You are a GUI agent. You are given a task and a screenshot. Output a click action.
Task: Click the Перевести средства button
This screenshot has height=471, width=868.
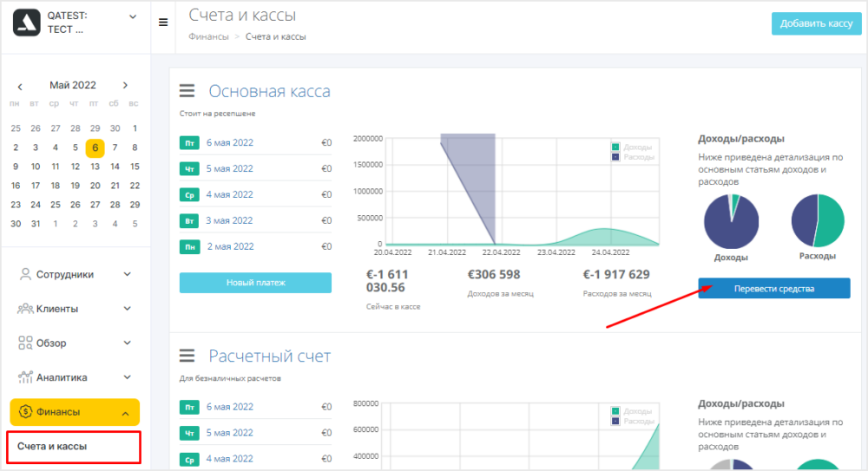[x=774, y=288]
